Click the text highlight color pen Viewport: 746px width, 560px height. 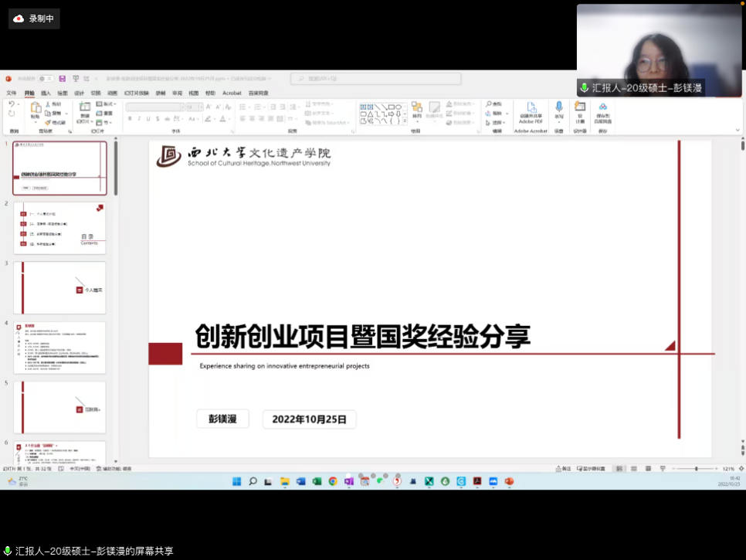click(x=208, y=119)
